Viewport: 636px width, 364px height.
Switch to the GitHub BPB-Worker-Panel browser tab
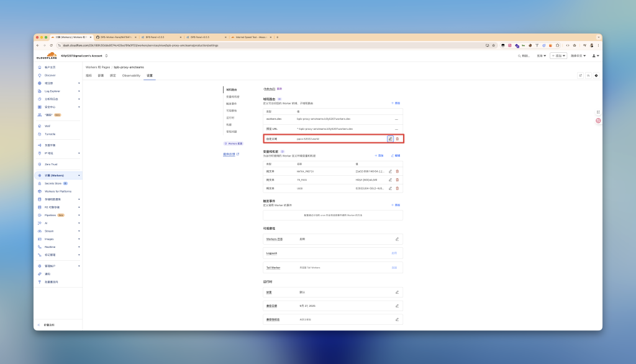(115, 37)
